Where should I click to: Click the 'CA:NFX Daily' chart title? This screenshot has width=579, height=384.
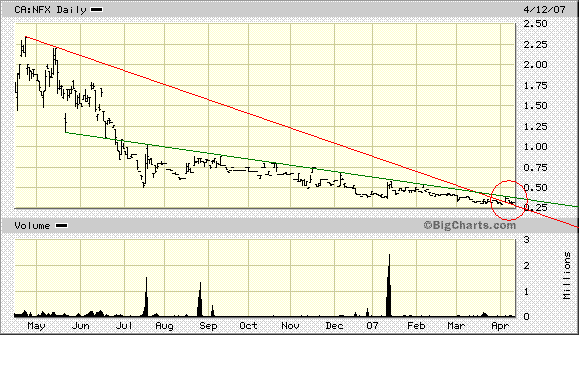tap(50, 10)
